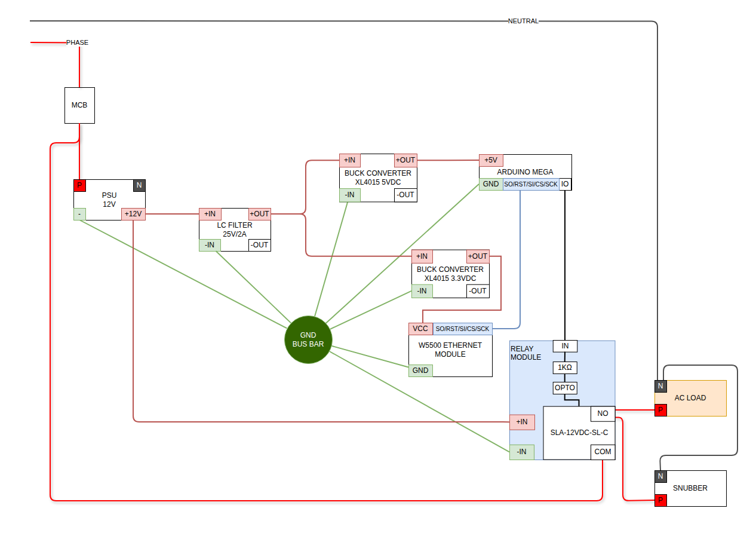Expand the VCC pin on the Ethernet module
This screenshot has height=542, width=756.
coord(420,329)
